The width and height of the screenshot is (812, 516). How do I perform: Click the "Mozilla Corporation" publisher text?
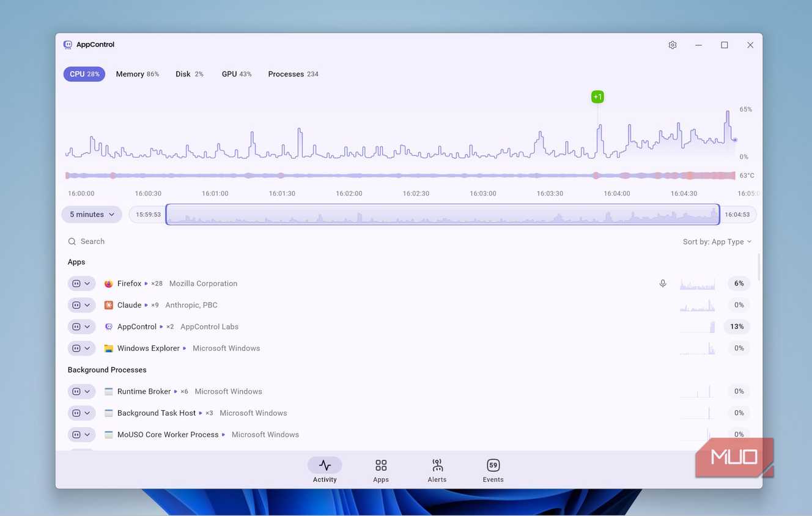[203, 284]
